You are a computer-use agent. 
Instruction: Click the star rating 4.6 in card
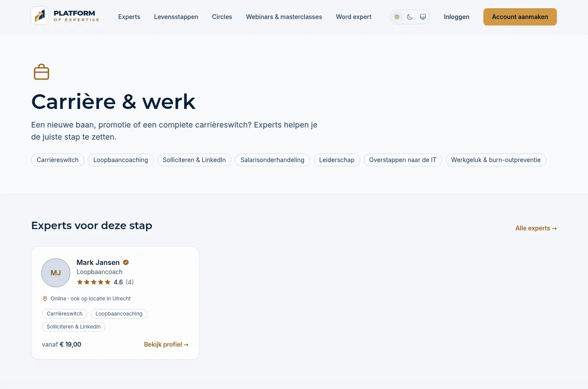click(105, 282)
